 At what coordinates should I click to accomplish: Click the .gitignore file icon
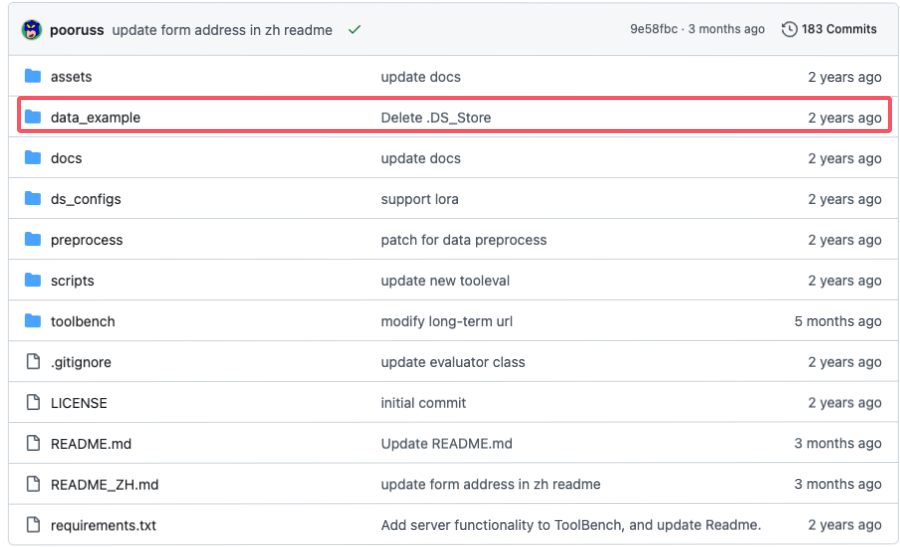click(33, 362)
